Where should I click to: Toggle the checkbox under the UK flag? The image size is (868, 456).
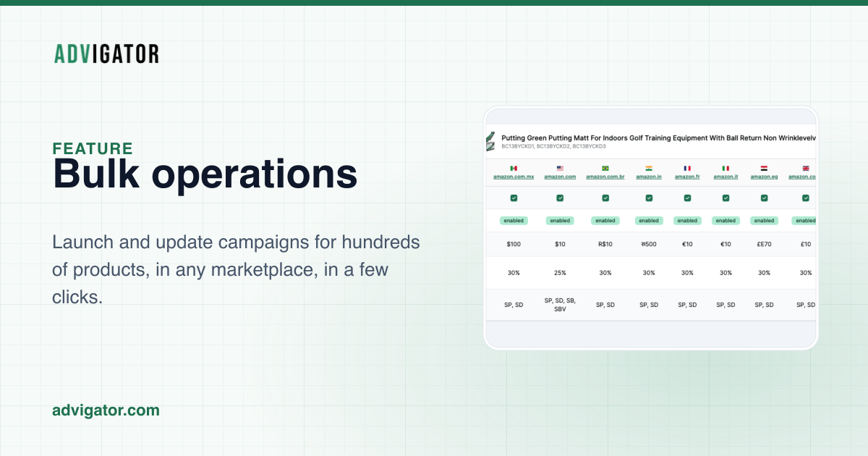806,198
